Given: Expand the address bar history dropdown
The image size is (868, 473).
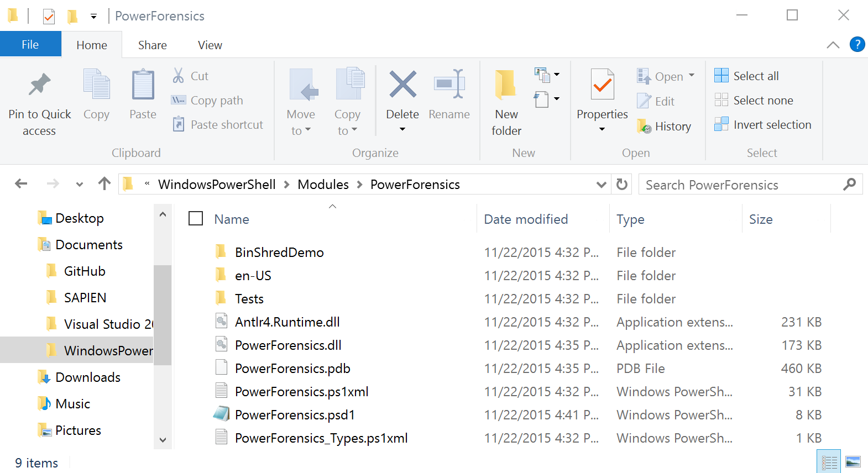Looking at the screenshot, I should [602, 185].
